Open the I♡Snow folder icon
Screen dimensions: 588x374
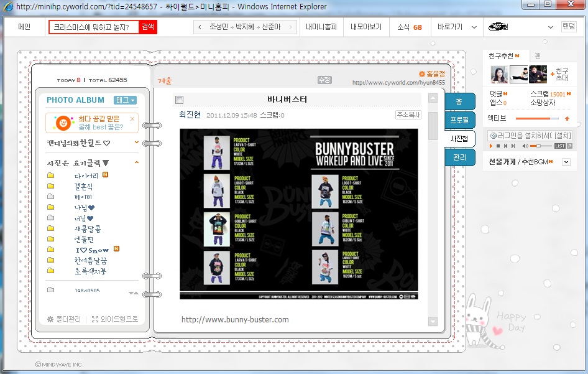(x=50, y=249)
